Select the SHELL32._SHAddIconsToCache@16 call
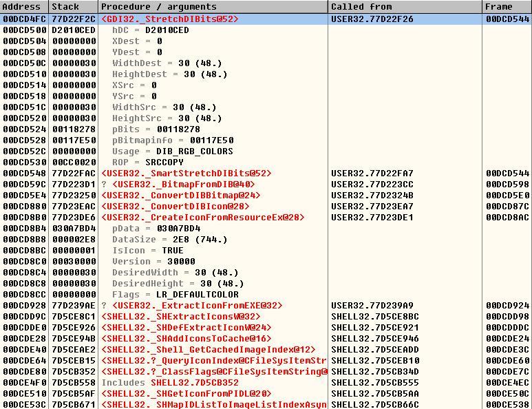The width and height of the screenshot is (532, 409). pos(187,338)
